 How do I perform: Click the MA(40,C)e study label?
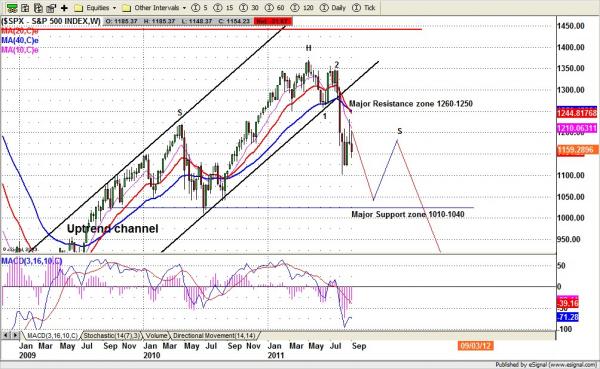pos(20,40)
